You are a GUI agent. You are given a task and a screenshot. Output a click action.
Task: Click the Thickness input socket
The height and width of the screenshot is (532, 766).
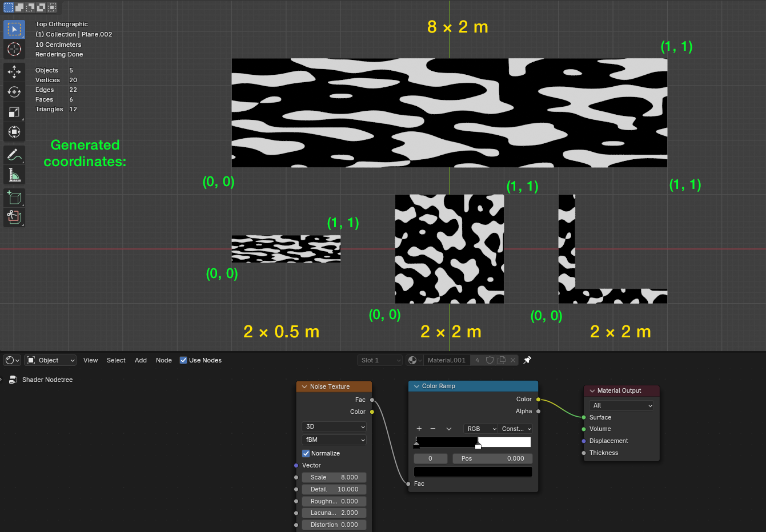[x=584, y=453]
